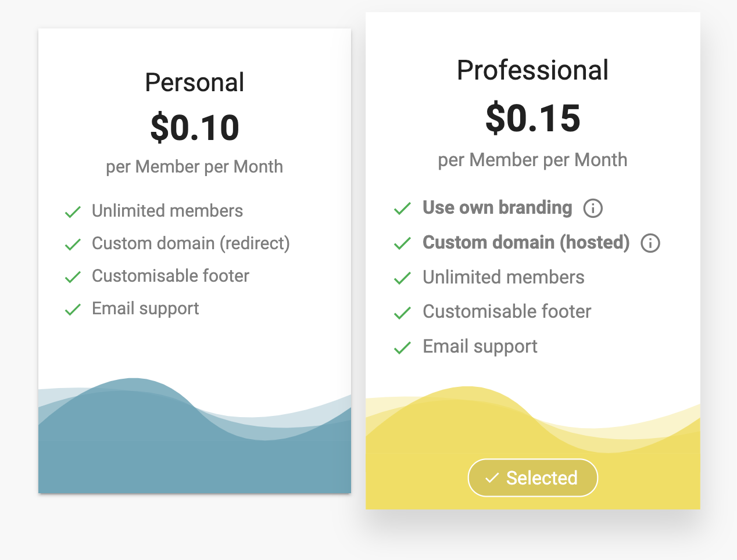Click the Selected button on Professional plan
Viewport: 737px width, 560px height.
point(532,478)
